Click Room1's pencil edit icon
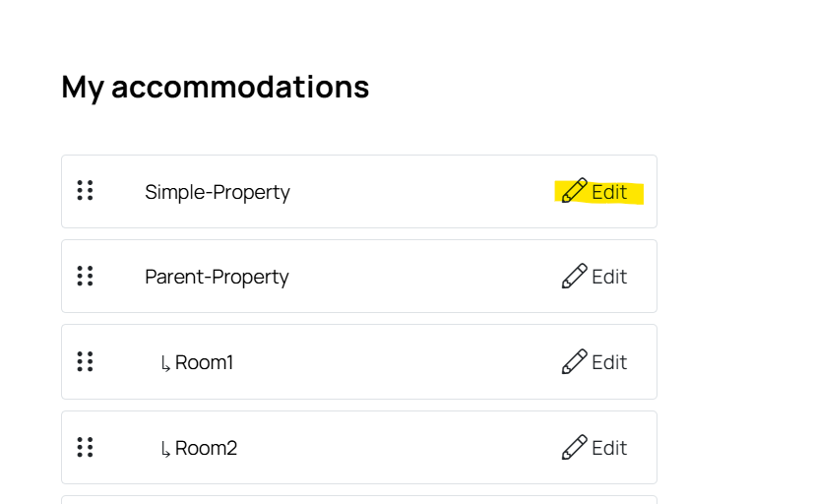The width and height of the screenshot is (814, 504). click(574, 362)
